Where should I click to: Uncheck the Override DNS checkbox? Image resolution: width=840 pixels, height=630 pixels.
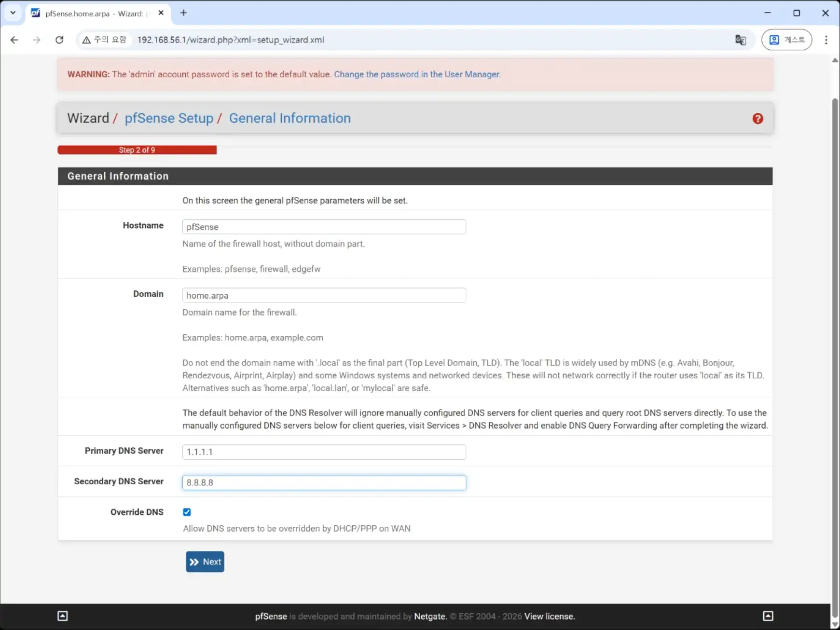[187, 512]
